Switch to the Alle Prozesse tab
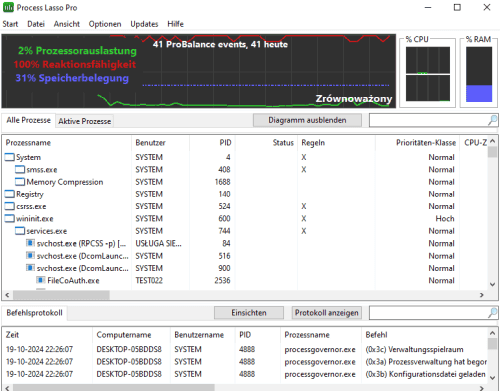The height and width of the screenshot is (391, 500). click(28, 120)
